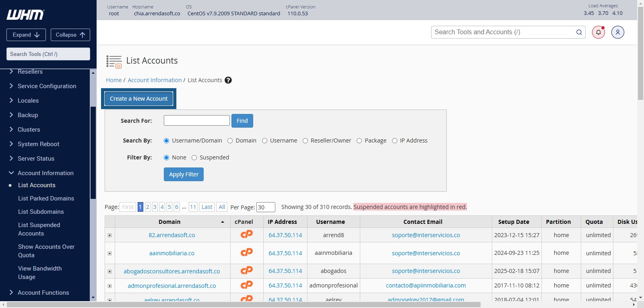Image resolution: width=644 pixels, height=308 pixels.
Task: Expand row details for admonprofesional.arrendasoft.co
Action: (109, 286)
